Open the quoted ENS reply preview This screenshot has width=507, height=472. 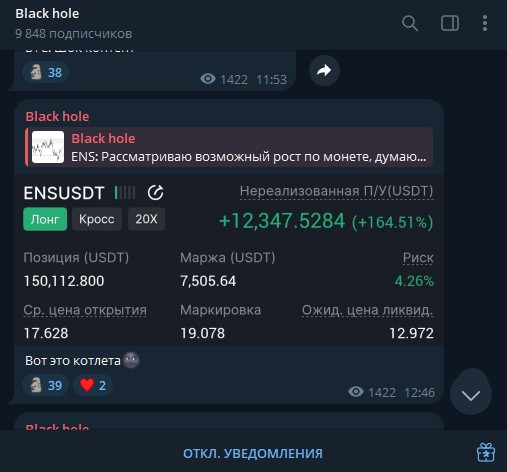(229, 147)
